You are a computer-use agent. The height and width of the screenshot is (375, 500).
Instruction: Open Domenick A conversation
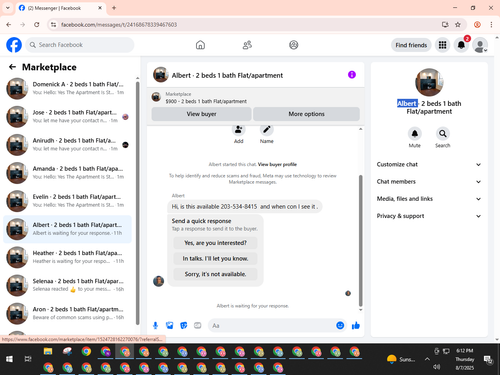click(x=67, y=88)
